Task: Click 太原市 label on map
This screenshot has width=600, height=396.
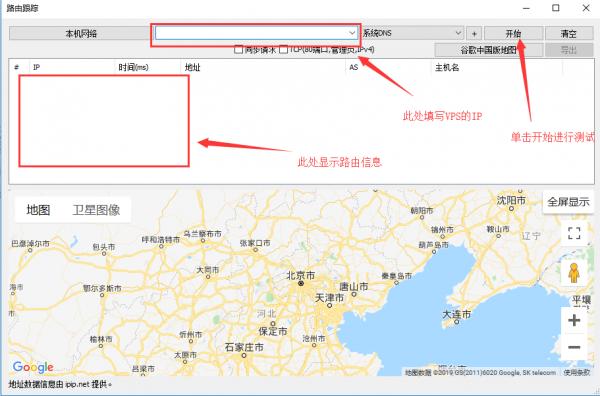Action: pyautogui.click(x=185, y=355)
